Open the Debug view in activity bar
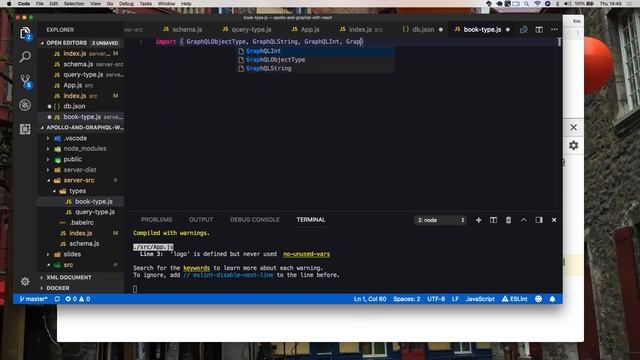Viewport: 640px width, 360px height. tap(25, 105)
